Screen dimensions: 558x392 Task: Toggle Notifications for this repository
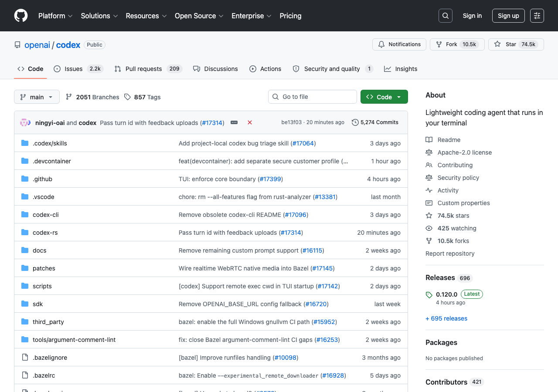coord(399,44)
